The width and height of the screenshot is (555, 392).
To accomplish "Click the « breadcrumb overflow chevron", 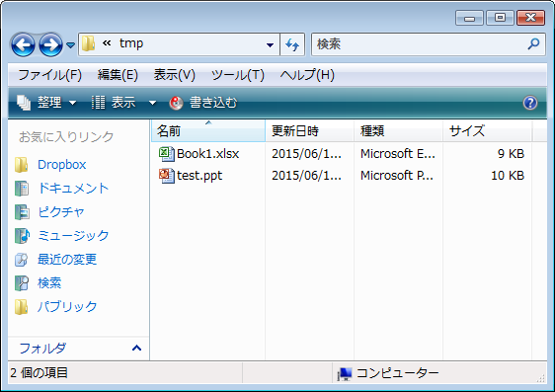I will click(107, 43).
